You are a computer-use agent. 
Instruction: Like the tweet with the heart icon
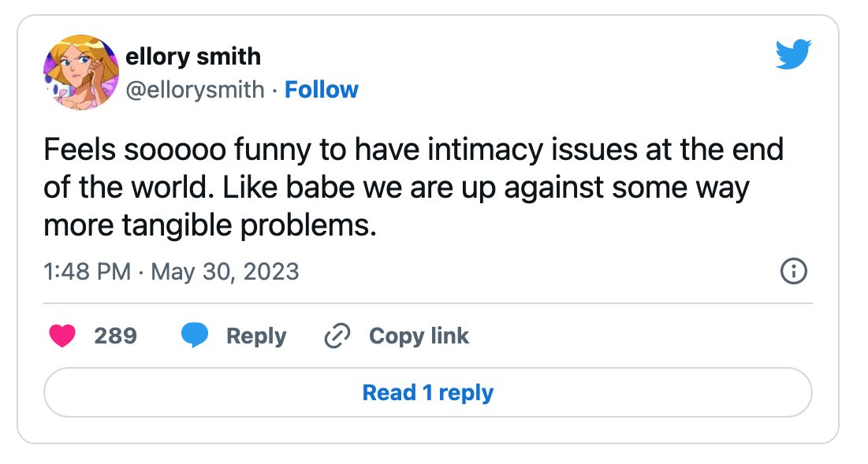pyautogui.click(x=62, y=336)
